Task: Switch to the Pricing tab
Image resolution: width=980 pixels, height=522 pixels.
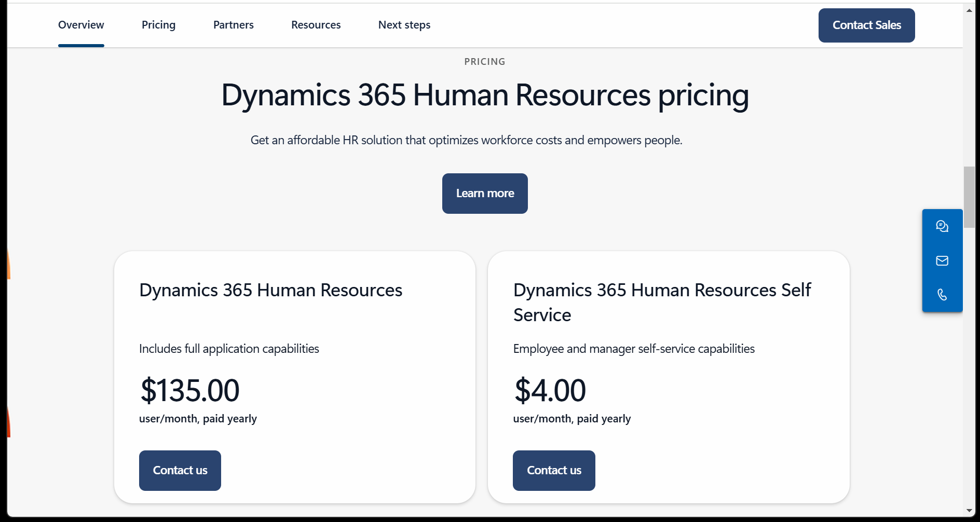Action: [x=158, y=24]
